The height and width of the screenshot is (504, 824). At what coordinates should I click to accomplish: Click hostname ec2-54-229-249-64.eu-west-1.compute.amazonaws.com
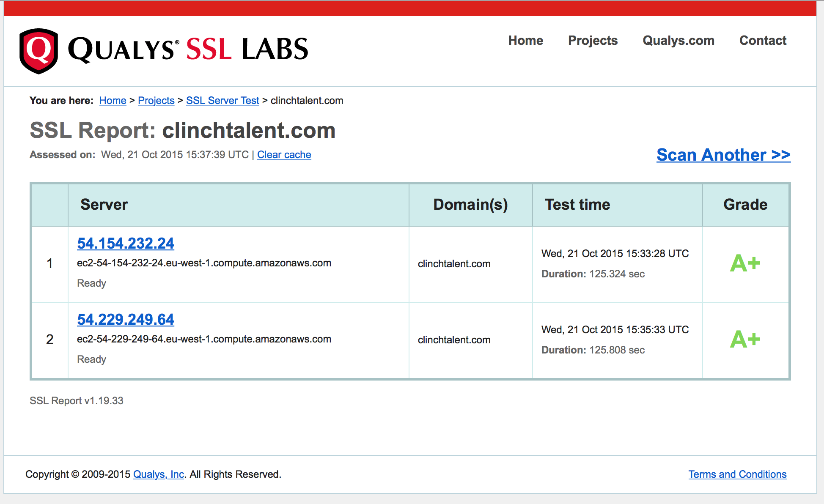[x=204, y=339]
